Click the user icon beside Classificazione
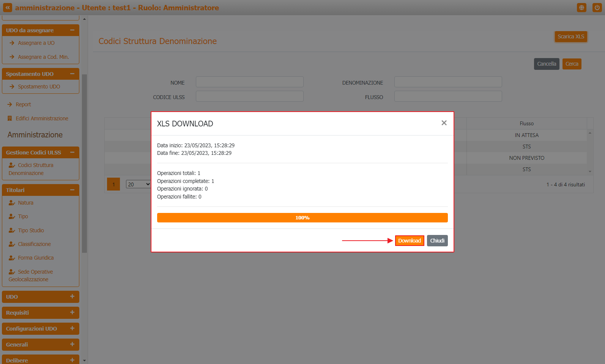Viewport: 605px width, 364px height. pos(12,244)
